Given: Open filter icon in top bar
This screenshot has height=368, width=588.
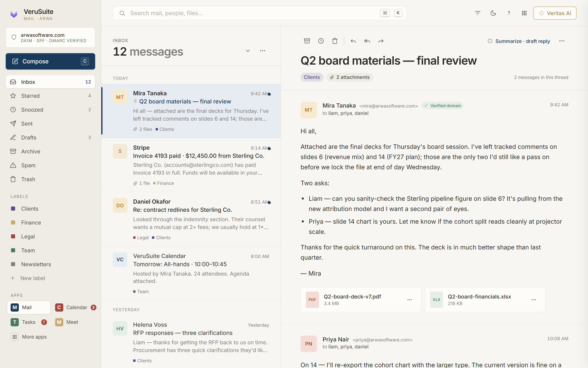Looking at the screenshot, I should click(478, 13).
